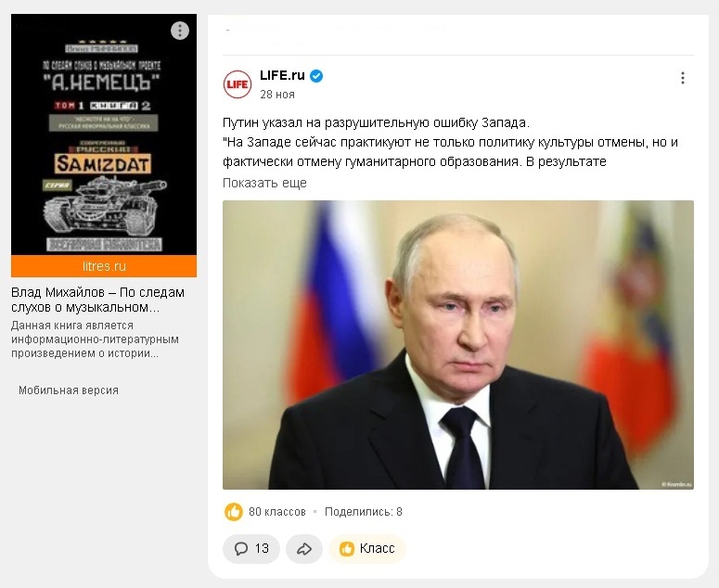Open the Влад Михайлов book ad title
719x588 pixels.
tap(97, 300)
